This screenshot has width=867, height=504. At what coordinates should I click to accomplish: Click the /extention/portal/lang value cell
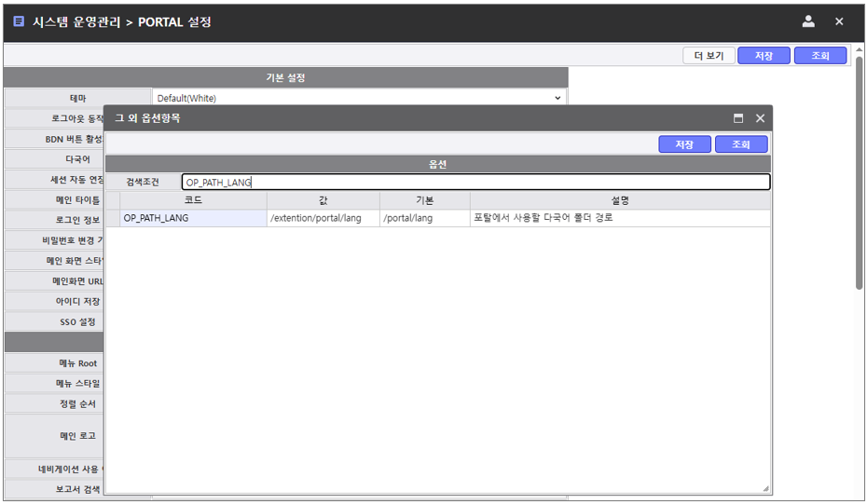point(323,218)
